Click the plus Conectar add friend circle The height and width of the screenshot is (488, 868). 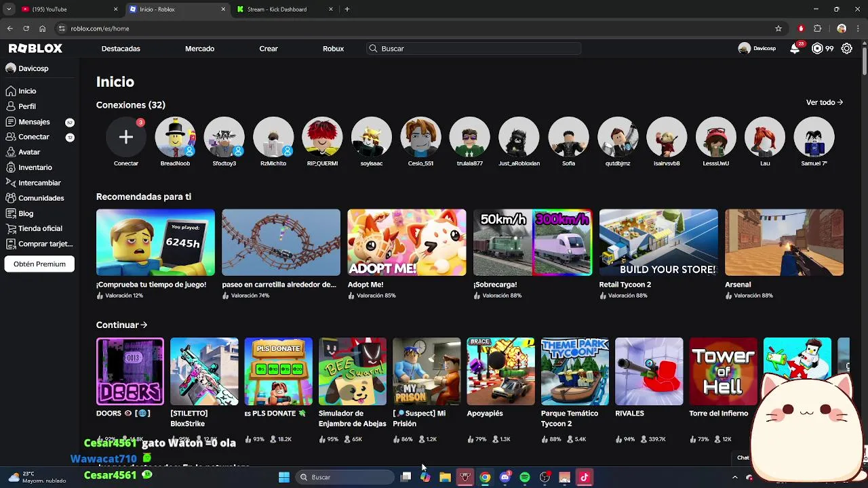125,137
